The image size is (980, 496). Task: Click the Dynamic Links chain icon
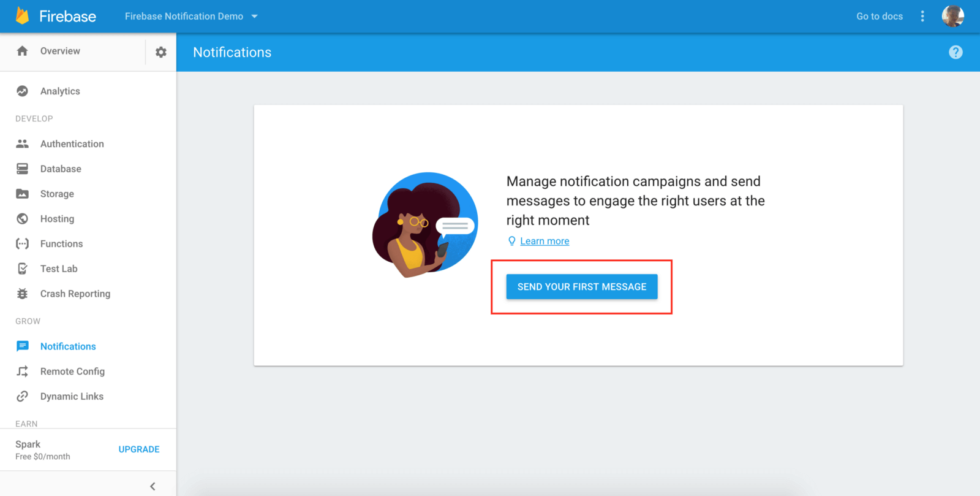pos(23,396)
